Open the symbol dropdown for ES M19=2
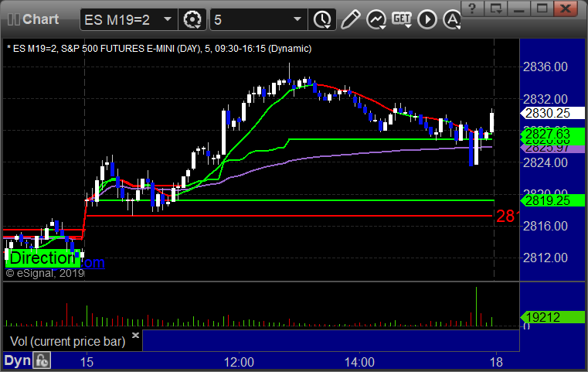The height and width of the screenshot is (372, 588). [168, 19]
